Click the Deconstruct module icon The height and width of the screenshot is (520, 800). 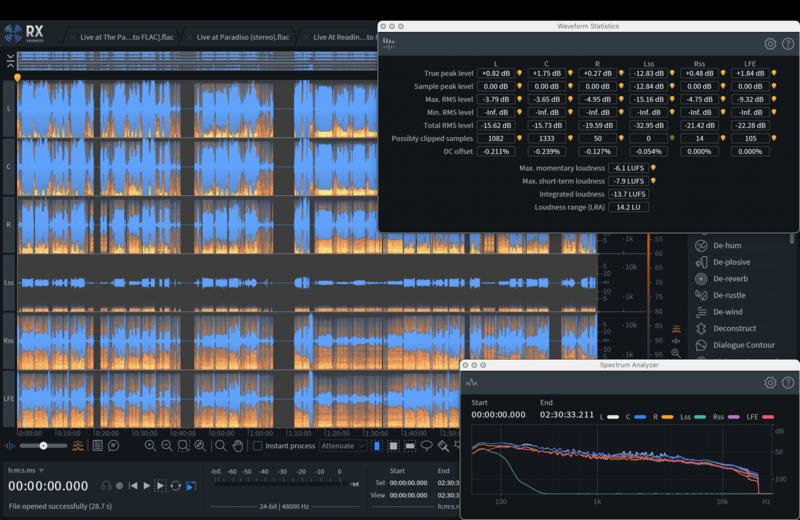tap(702, 328)
